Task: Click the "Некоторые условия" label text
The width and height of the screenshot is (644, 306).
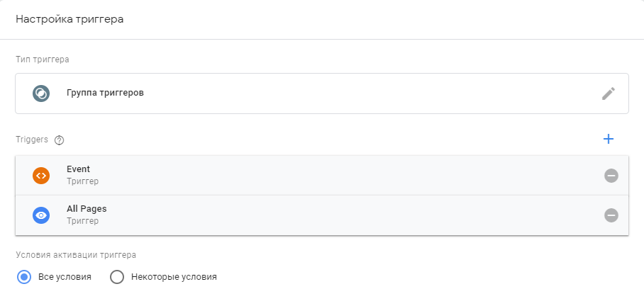Action: tap(174, 277)
